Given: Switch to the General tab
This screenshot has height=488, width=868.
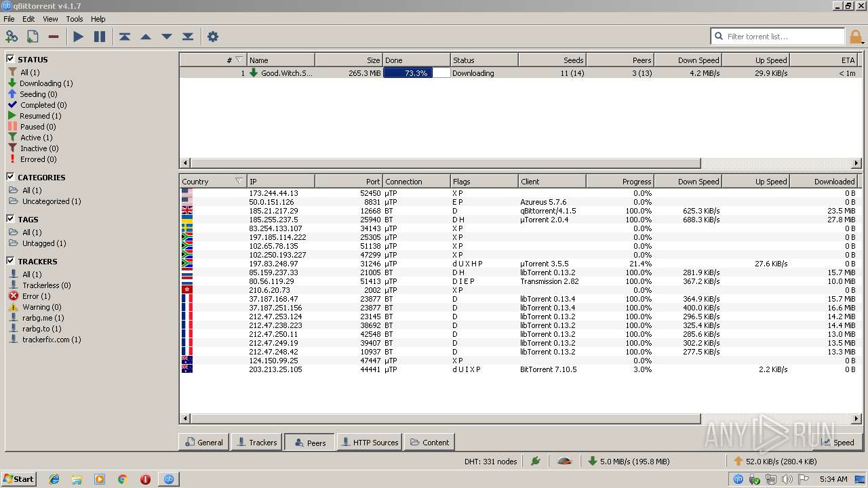Looking at the screenshot, I should tap(203, 442).
